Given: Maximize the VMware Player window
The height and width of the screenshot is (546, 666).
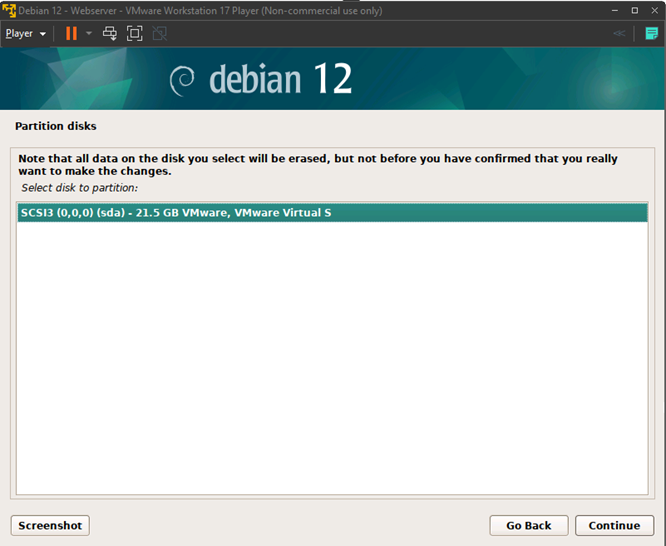Looking at the screenshot, I should coord(634,9).
